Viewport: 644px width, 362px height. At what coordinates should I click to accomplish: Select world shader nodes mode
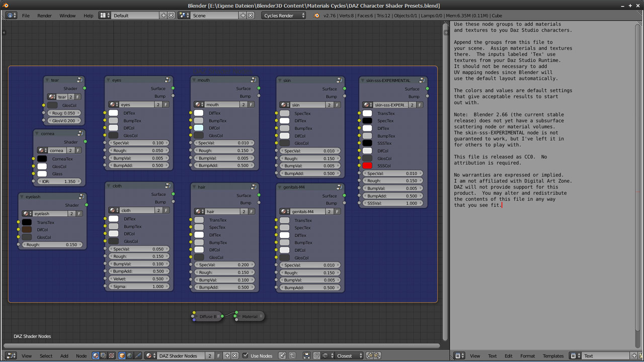pyautogui.click(x=130, y=355)
